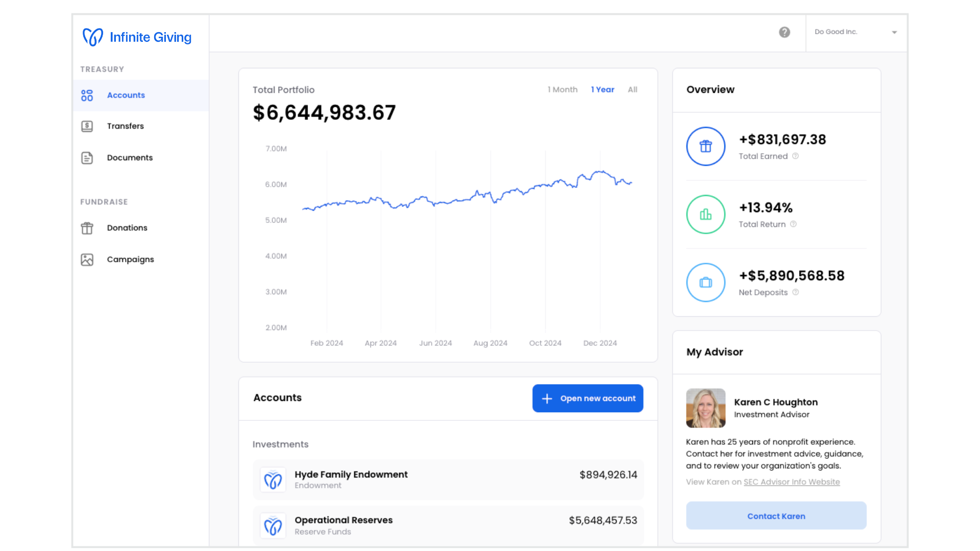Click info icon next to Total Earned
Viewport: 980px width, 551px height.
[795, 156]
